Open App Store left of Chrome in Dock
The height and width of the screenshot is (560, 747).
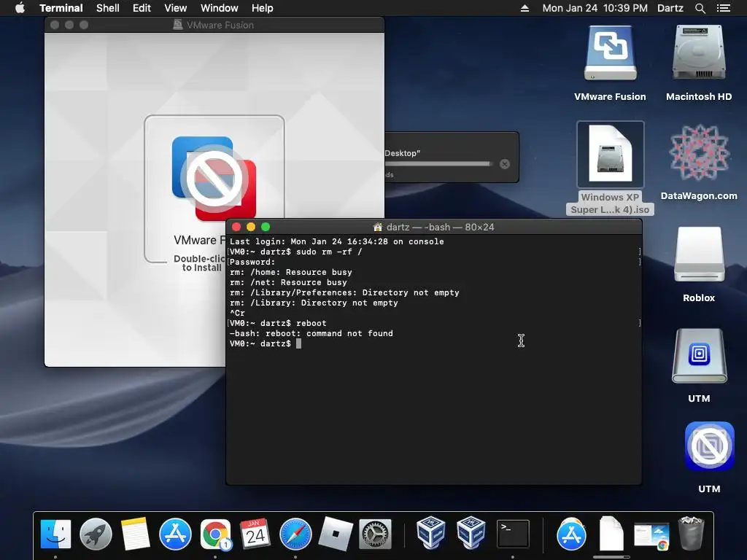[175, 534]
